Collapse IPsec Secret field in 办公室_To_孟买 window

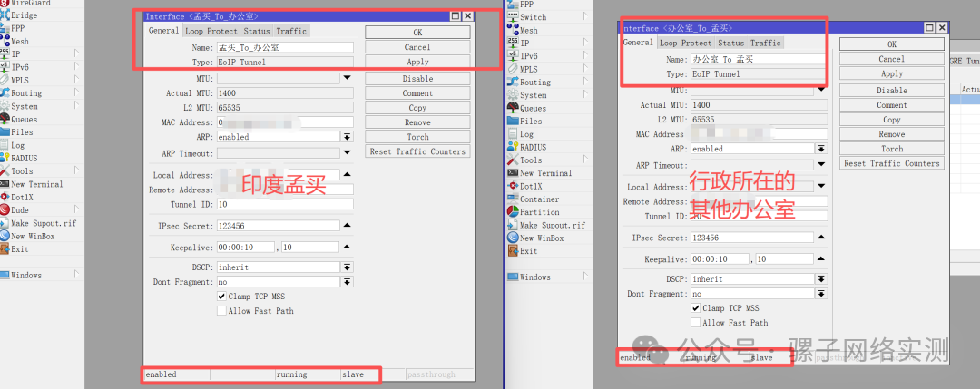821,238
